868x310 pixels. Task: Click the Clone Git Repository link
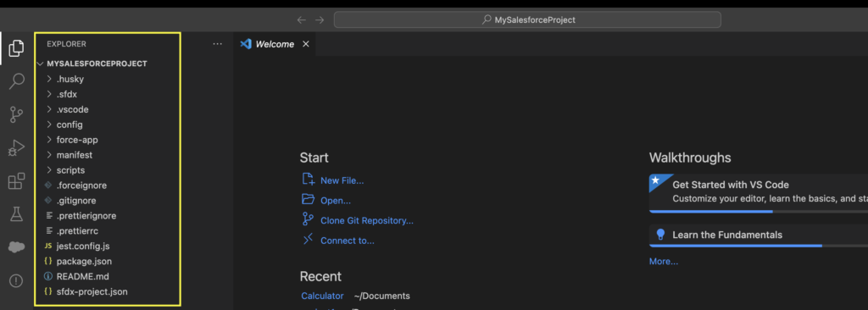[366, 221]
